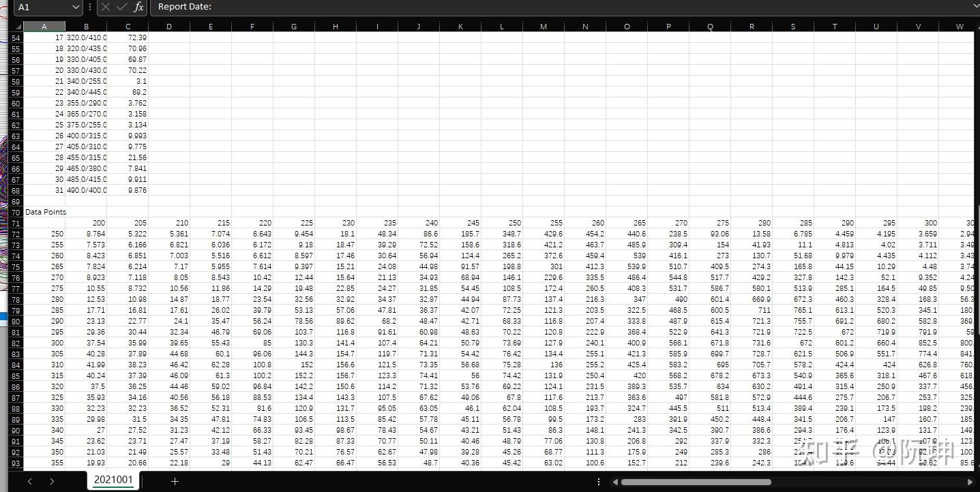Click the three-dot handle left of horizontal scrollbar

[x=599, y=482]
